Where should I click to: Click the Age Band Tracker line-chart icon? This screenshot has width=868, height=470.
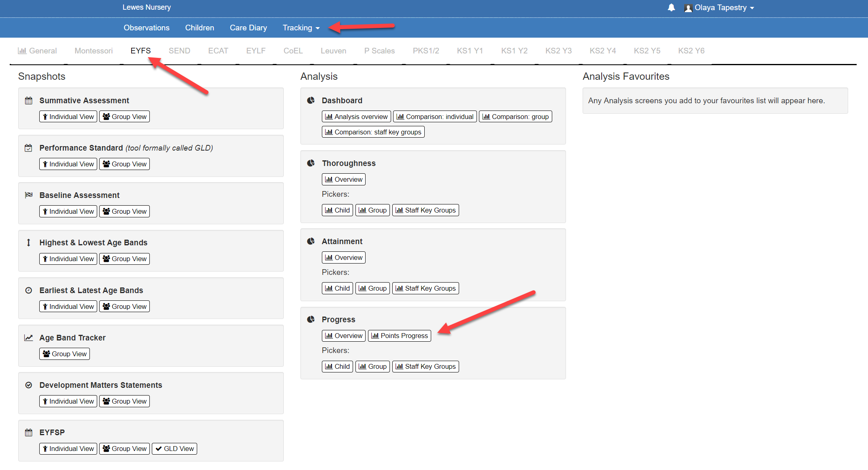click(x=28, y=338)
